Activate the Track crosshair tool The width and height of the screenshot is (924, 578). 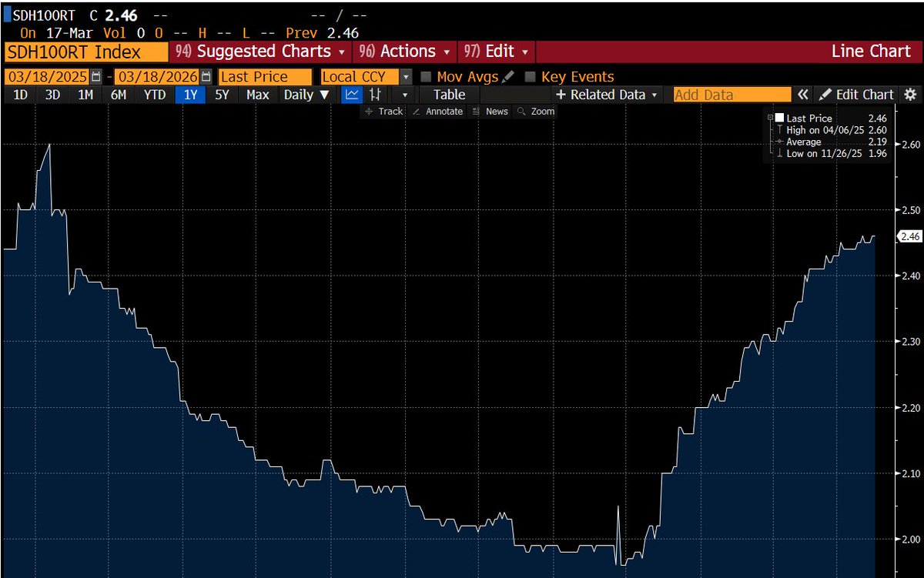pos(383,112)
